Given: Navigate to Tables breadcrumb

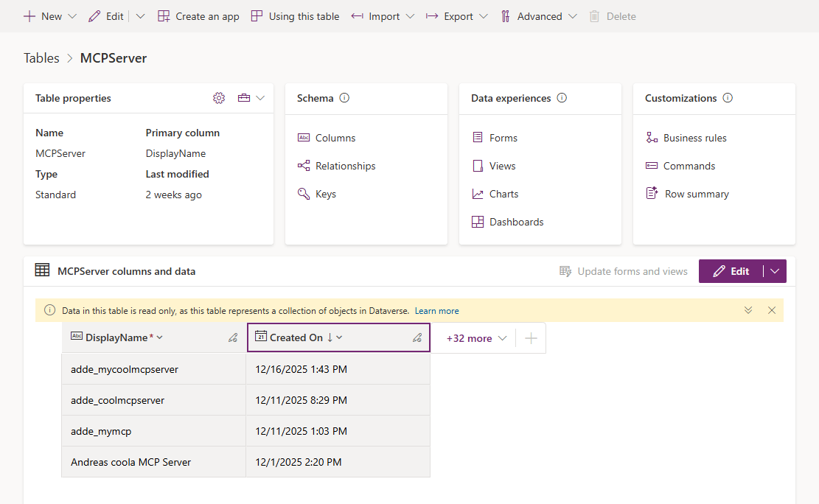Looking at the screenshot, I should 41,58.
